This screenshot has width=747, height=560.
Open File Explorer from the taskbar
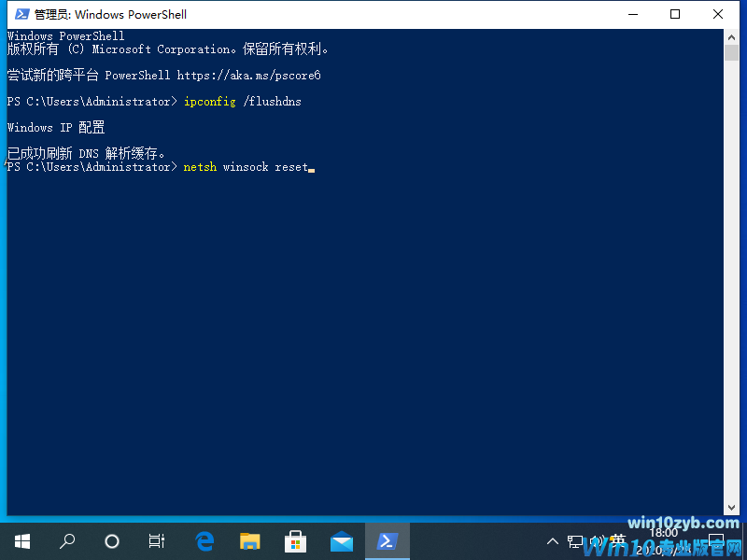point(250,541)
